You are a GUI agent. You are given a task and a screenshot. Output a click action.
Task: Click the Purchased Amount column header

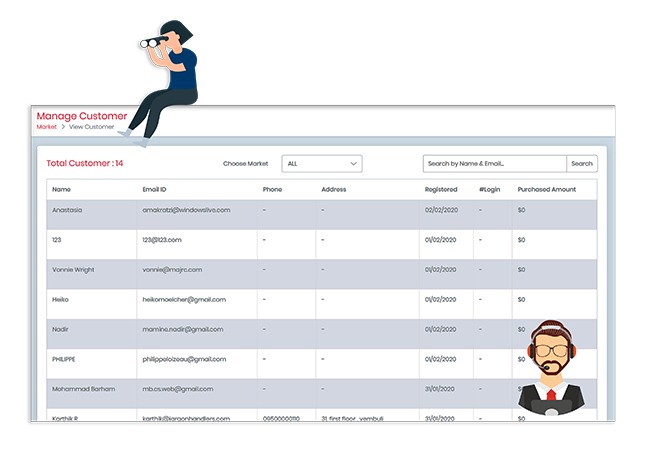(547, 190)
